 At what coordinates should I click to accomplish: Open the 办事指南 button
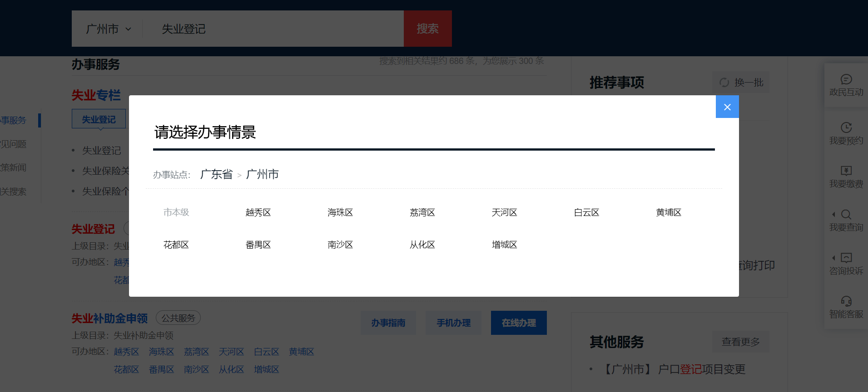[x=388, y=323]
